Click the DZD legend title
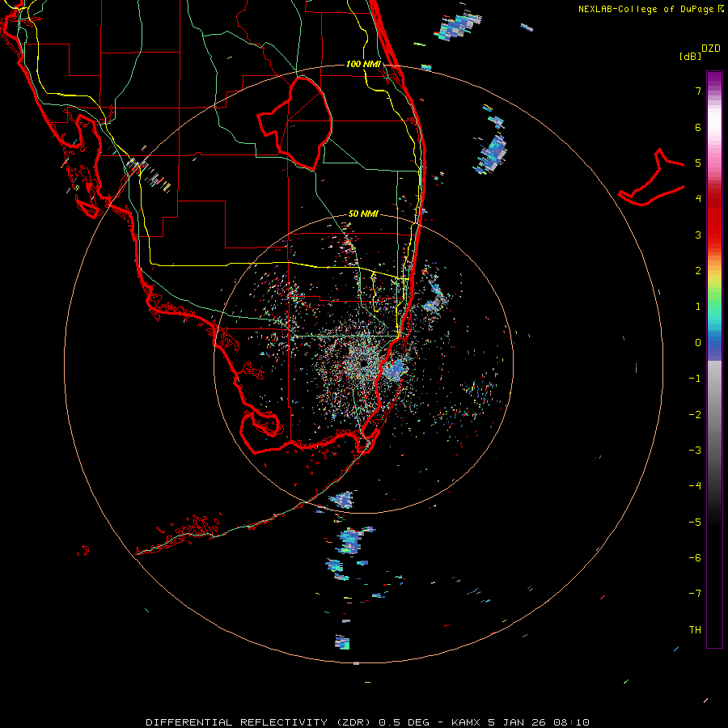 click(x=711, y=49)
